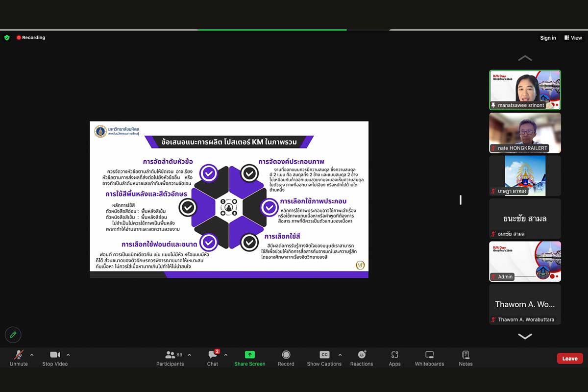
Task: Open the Participants panel
Action: [170, 357]
